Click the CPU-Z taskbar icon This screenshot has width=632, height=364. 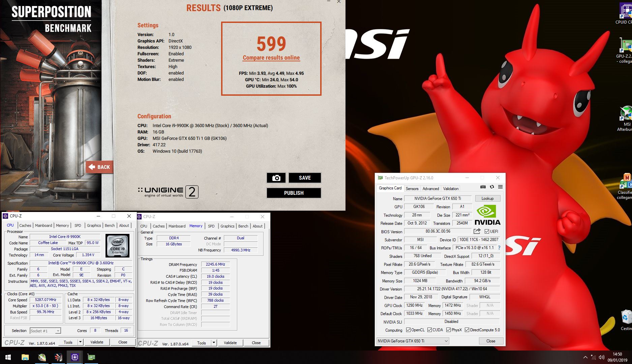75,357
